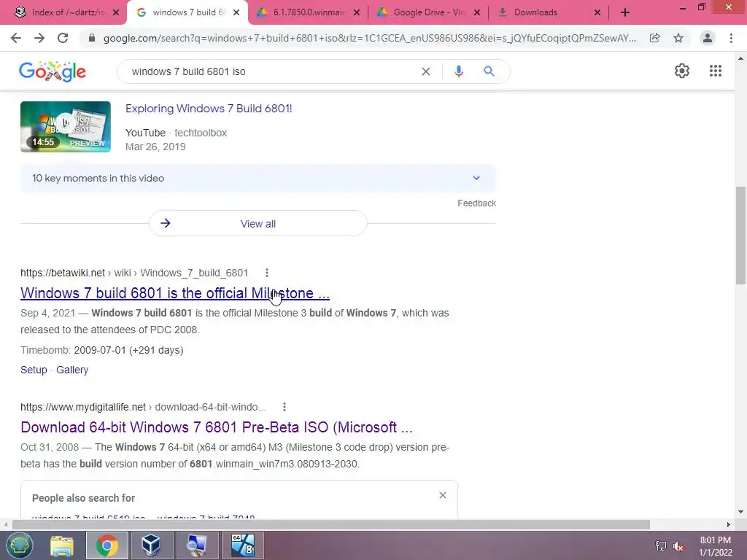Open Google apps grid
Screen dimensions: 747x560
point(716,71)
